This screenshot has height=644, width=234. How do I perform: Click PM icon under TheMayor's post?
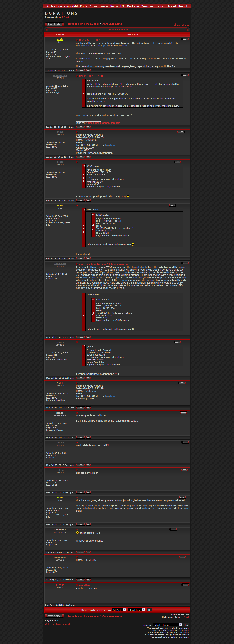tap(88, 337)
